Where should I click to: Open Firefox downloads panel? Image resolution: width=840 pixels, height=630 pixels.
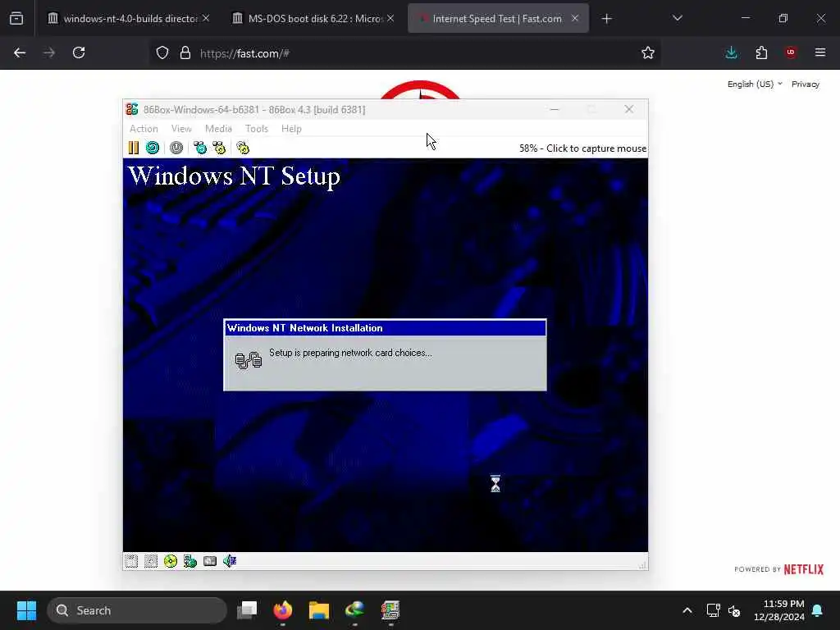(731, 52)
